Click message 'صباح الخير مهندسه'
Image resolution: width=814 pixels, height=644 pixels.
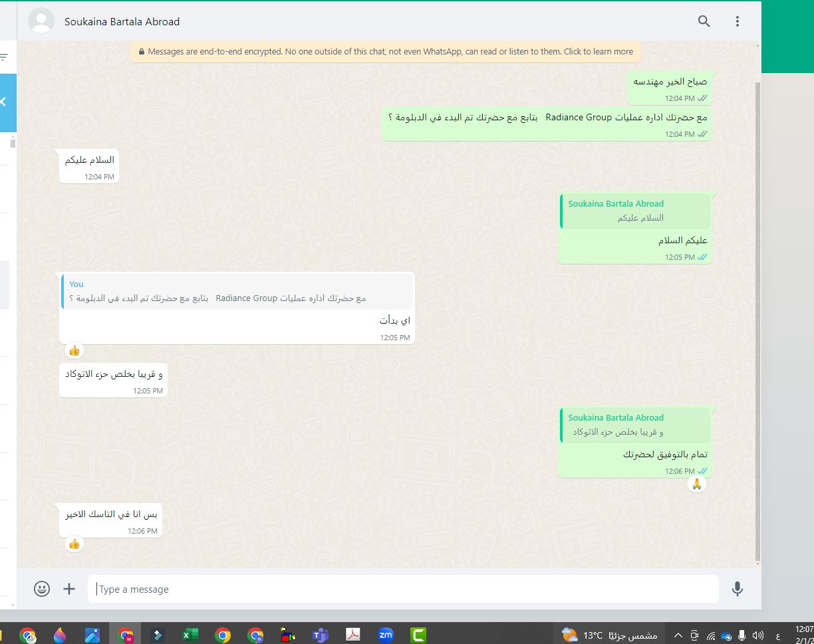click(x=669, y=88)
